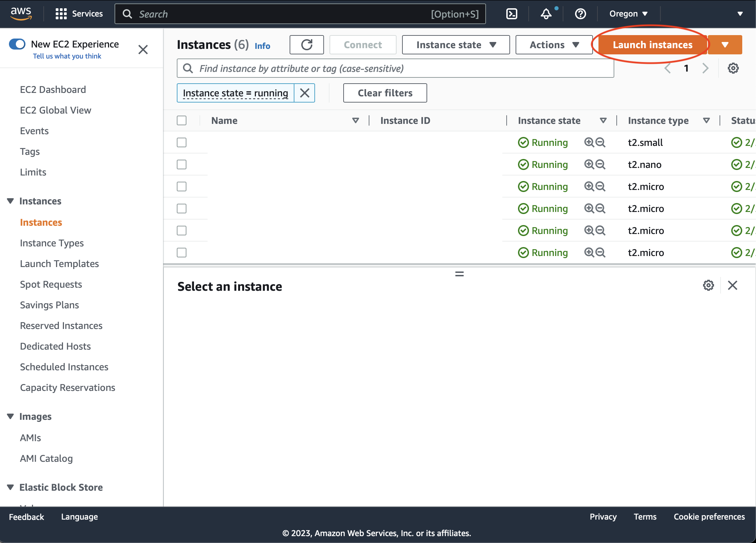Select the first t2.micro instance checkbox
This screenshot has width=756, height=543.
pos(182,187)
